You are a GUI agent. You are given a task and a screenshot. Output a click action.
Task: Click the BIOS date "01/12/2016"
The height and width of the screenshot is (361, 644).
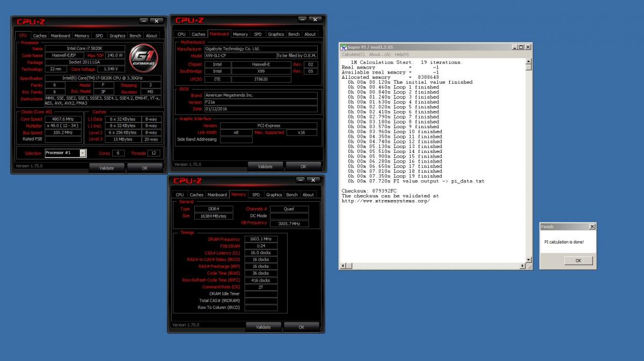pos(261,109)
